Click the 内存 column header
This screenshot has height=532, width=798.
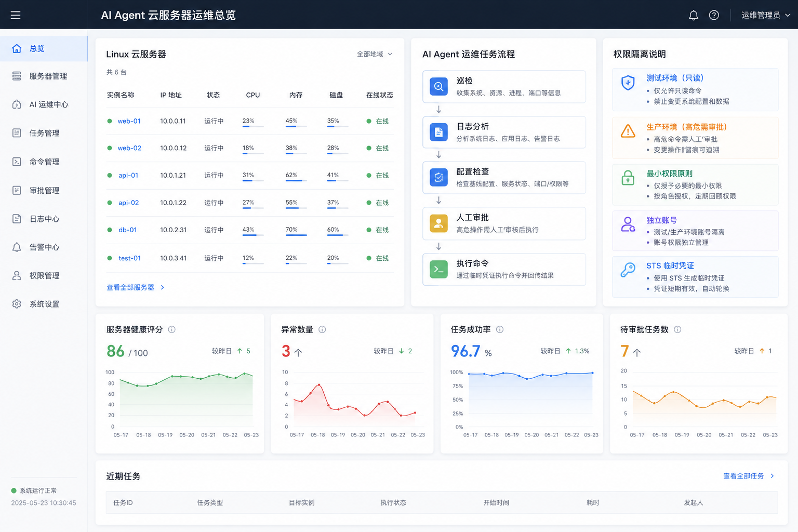(x=296, y=95)
